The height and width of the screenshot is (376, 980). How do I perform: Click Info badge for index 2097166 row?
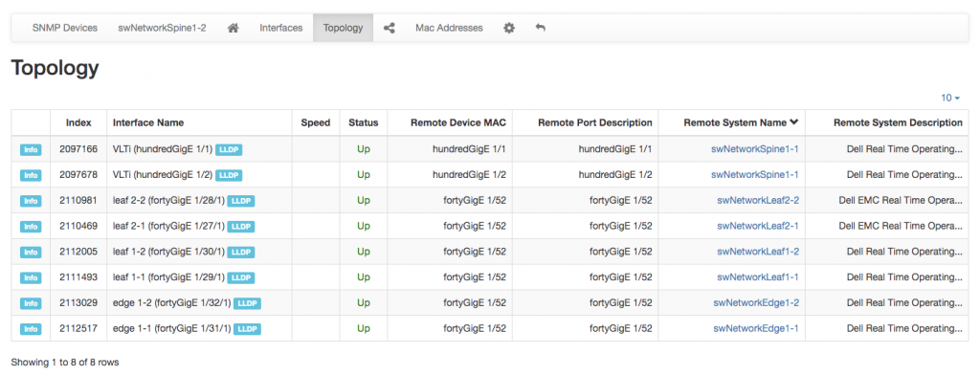point(31,150)
